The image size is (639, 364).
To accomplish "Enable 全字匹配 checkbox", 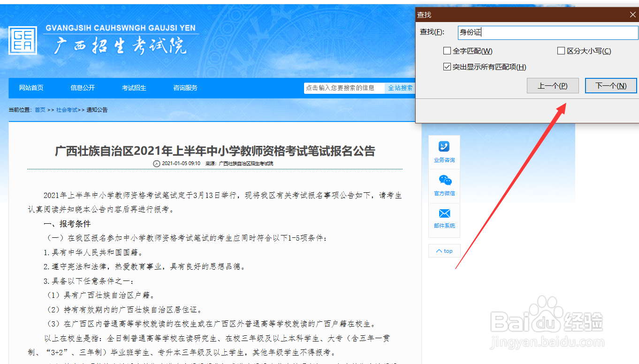I will click(447, 51).
